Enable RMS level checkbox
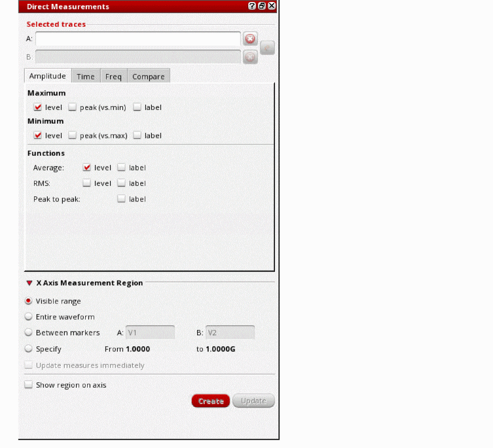The image size is (493, 448). tap(87, 183)
